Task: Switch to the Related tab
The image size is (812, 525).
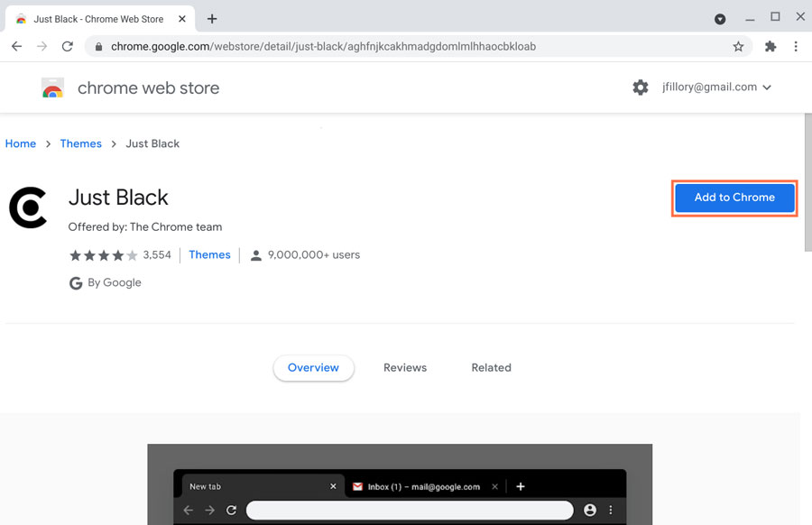Action: (x=492, y=367)
